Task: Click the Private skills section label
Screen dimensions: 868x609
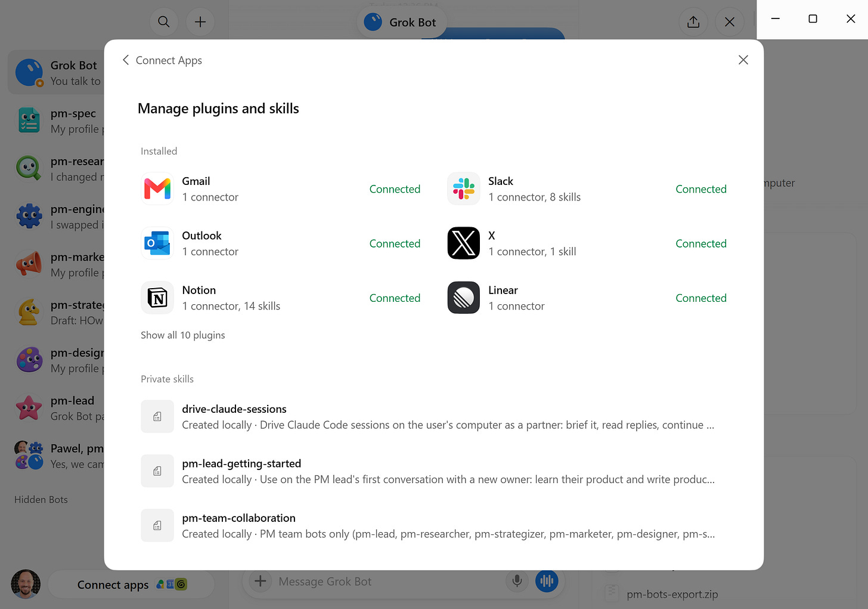Action: (x=167, y=379)
